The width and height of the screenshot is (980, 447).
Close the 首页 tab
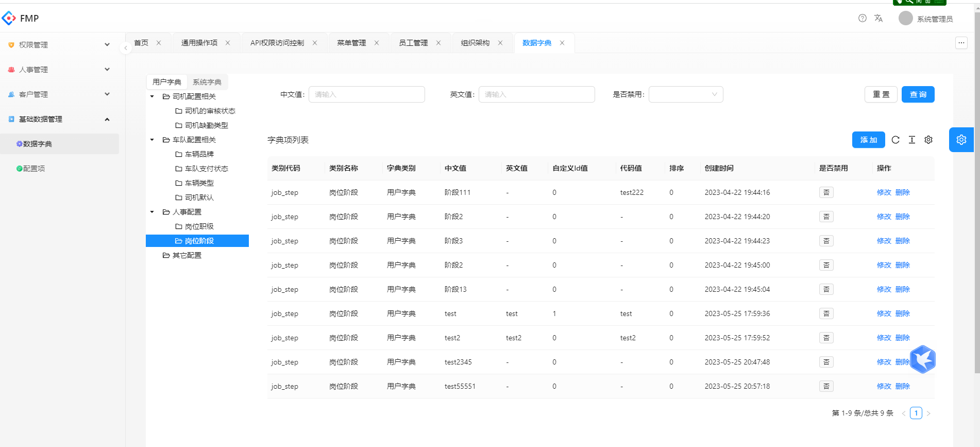pyautogui.click(x=159, y=43)
